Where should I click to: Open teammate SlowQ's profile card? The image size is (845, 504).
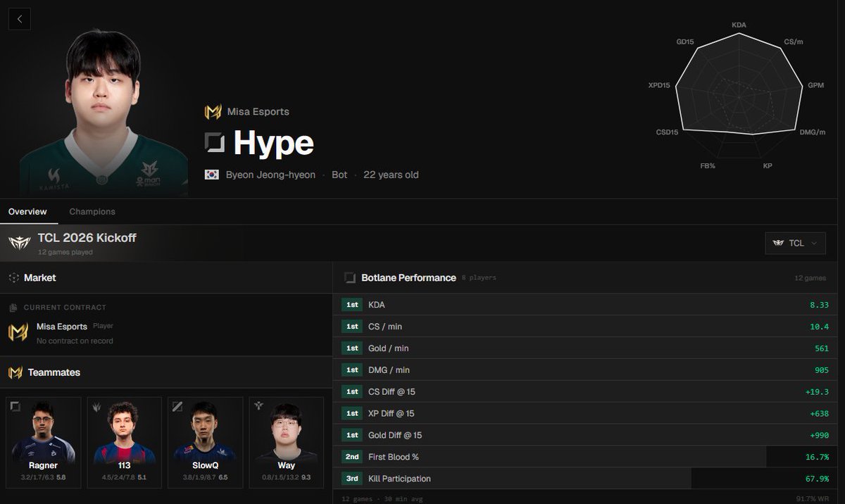(x=205, y=443)
